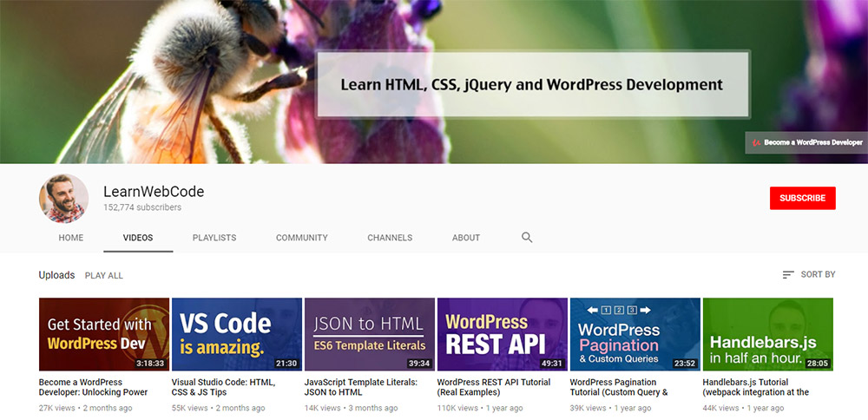This screenshot has width=868, height=420.
Task: Open the WordPress Pagination thumbnail
Action: coord(635,334)
